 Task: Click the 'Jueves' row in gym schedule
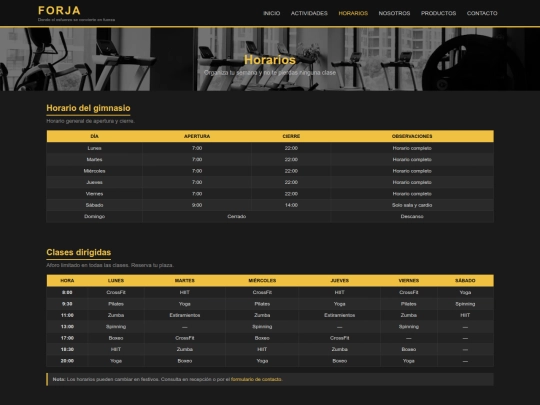(x=270, y=182)
